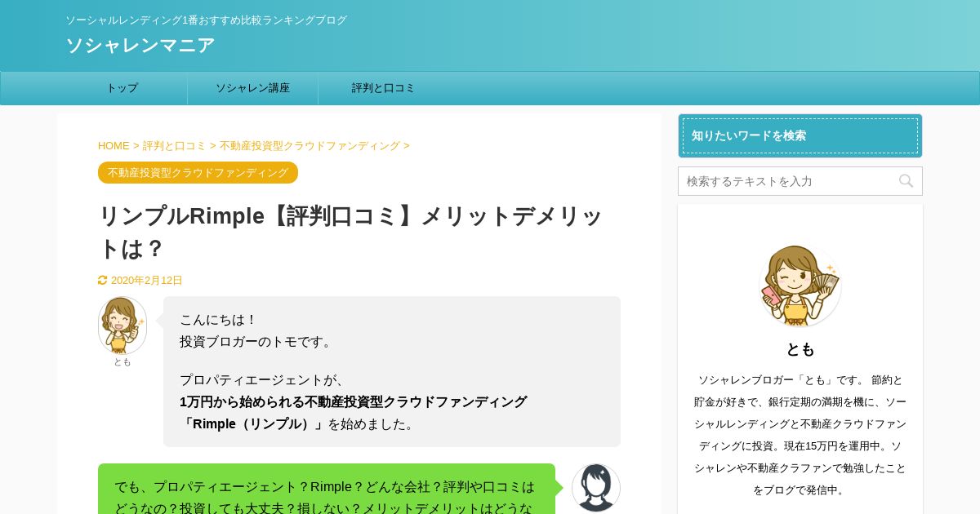
Task: Click the sidebar profile description paragraph
Action: click(800, 435)
